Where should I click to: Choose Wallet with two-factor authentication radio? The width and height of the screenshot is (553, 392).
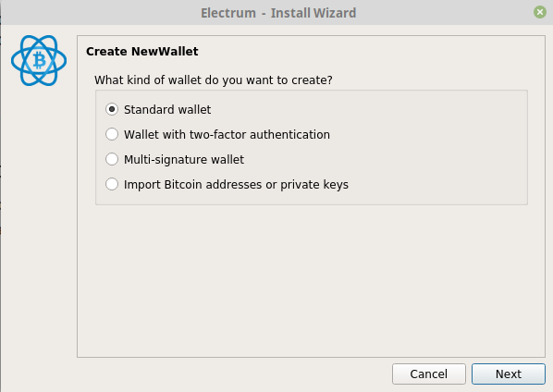tap(112, 134)
